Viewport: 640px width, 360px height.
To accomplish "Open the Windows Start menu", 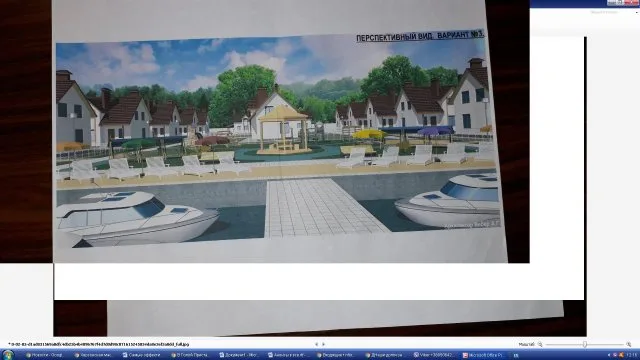I will point(7,355).
